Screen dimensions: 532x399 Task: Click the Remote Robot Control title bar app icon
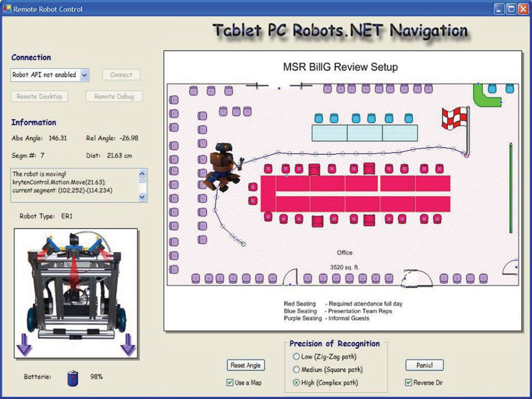tap(7, 8)
